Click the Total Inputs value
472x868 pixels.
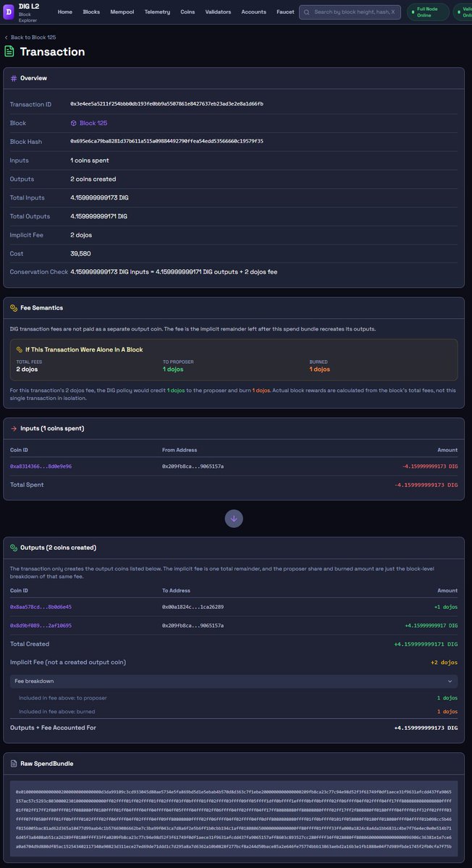pos(98,197)
